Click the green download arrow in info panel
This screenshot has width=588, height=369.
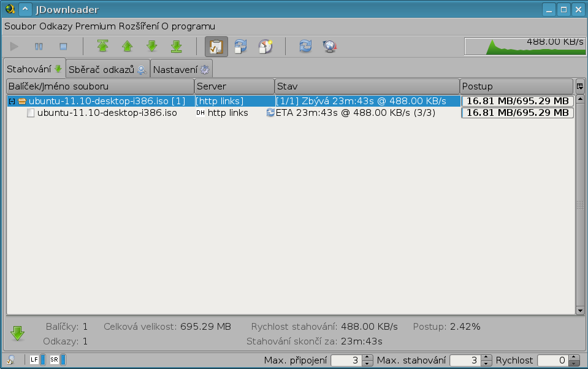17,333
